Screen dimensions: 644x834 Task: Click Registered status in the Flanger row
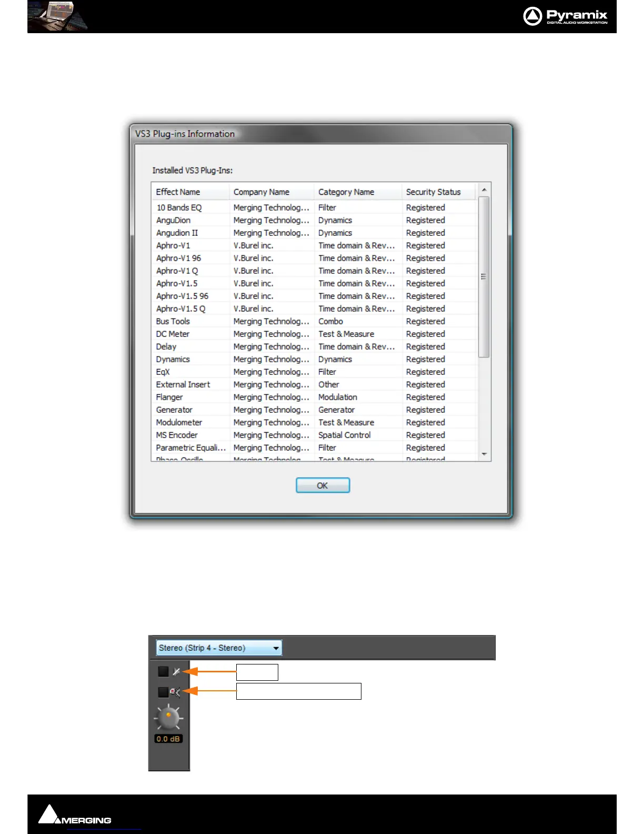tap(426, 397)
